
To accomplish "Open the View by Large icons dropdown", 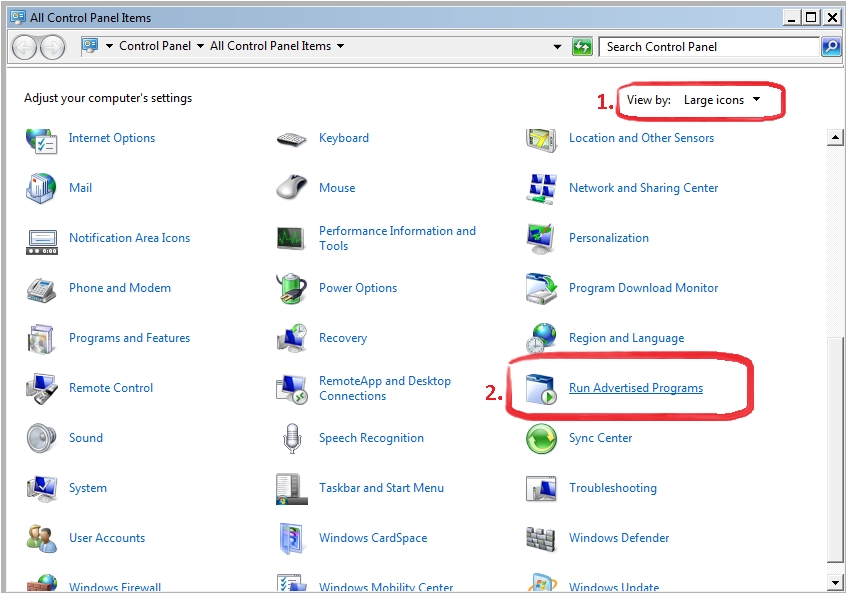I will [722, 100].
